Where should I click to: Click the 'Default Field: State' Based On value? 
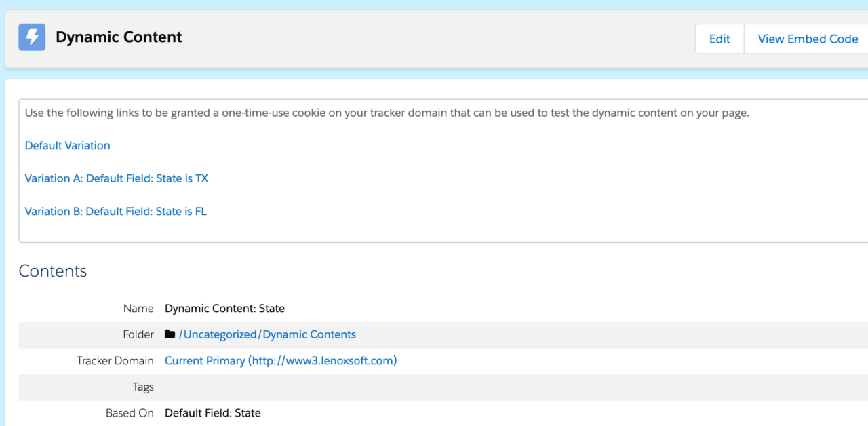click(212, 412)
